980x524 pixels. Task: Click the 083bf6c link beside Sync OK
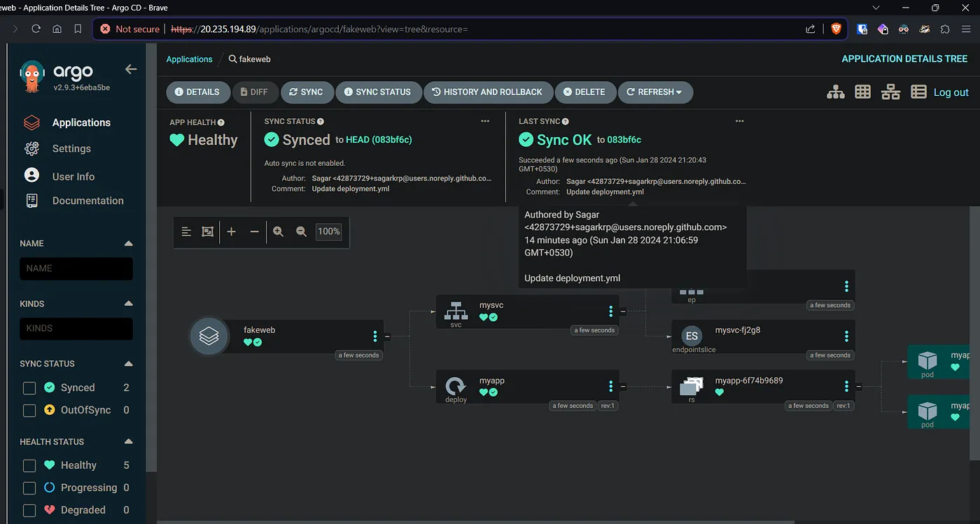coord(624,140)
